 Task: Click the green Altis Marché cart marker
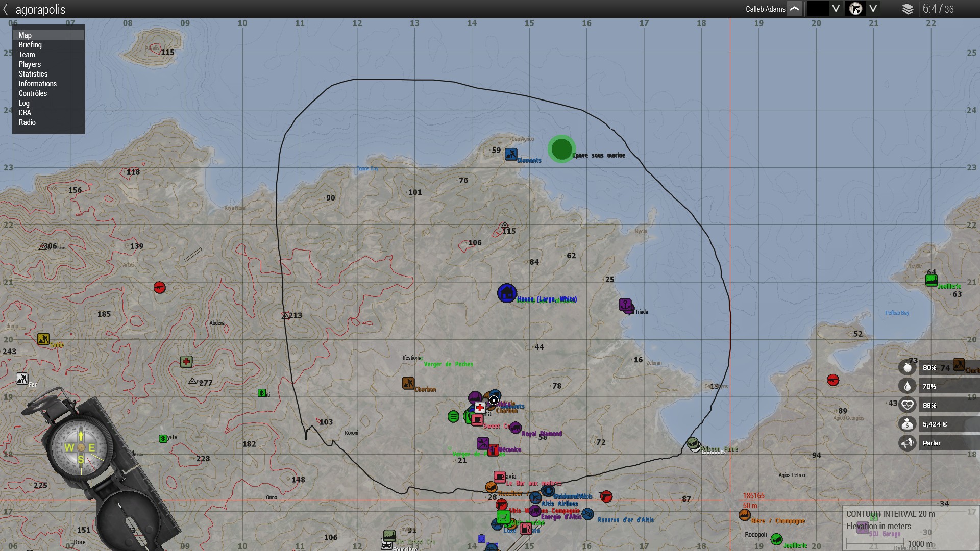(x=503, y=517)
